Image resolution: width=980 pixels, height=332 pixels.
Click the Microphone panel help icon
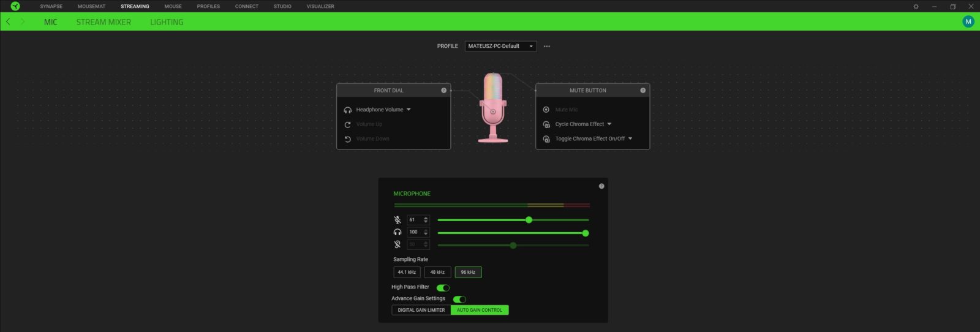(601, 186)
